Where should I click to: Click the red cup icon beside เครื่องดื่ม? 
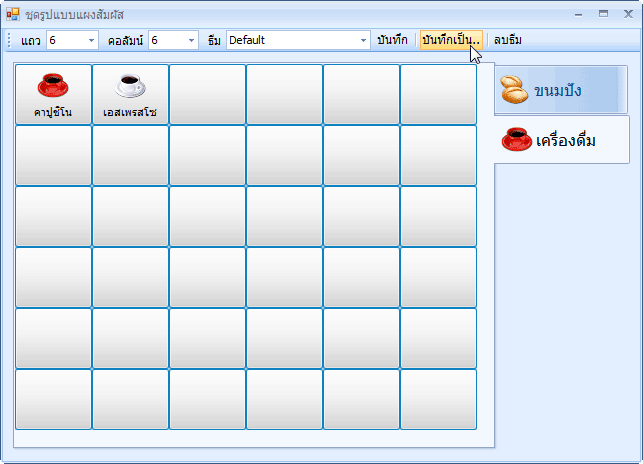[516, 139]
